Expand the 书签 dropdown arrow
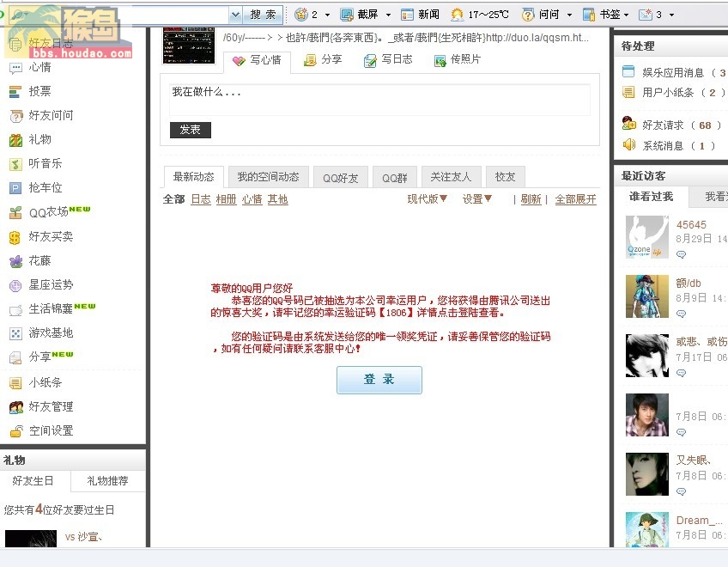This screenshot has width=728, height=567. 627,15
